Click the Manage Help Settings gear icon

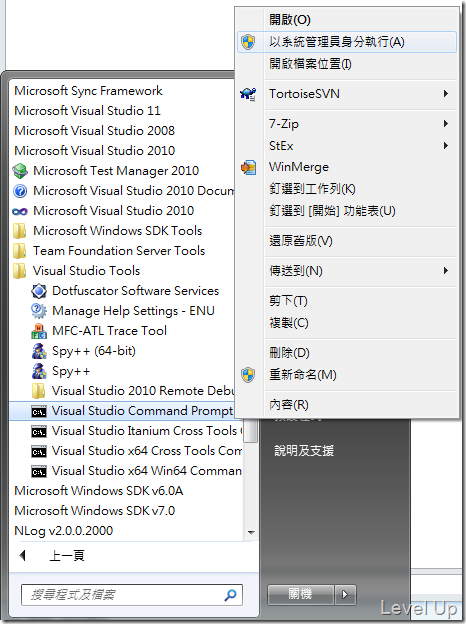coord(39,311)
